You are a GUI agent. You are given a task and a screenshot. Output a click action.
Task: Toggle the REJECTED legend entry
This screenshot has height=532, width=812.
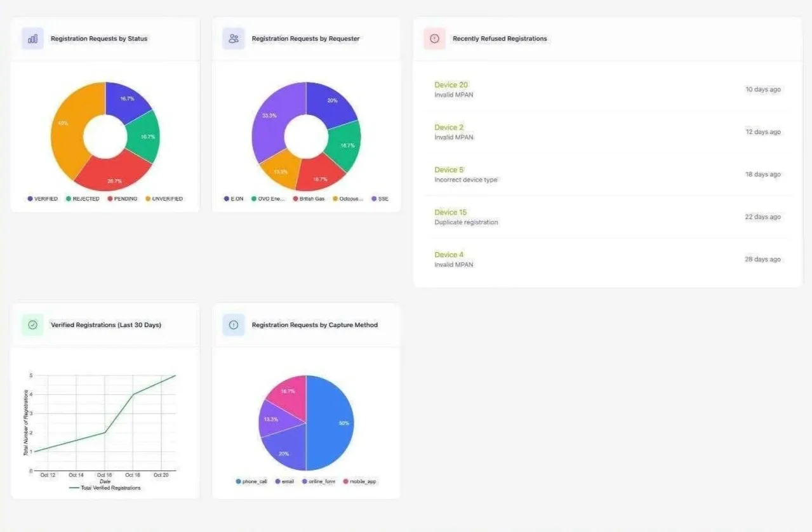tap(83, 199)
